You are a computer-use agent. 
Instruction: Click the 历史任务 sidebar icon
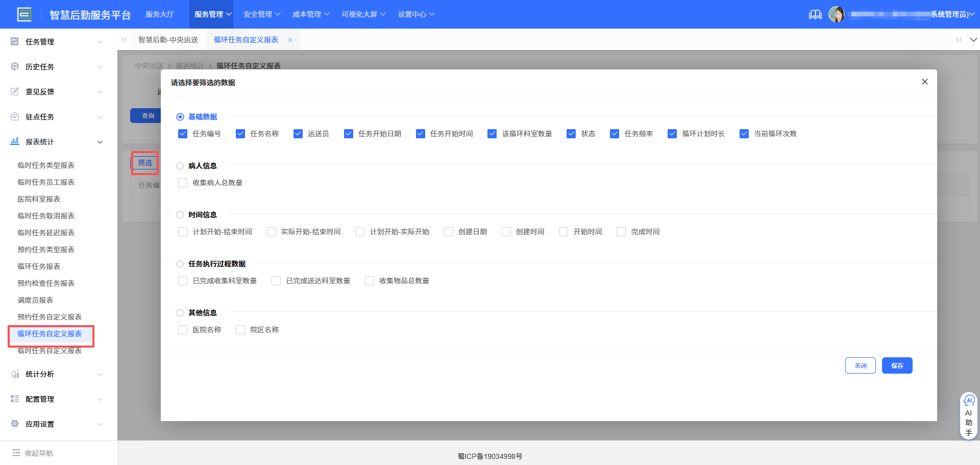tap(14, 66)
